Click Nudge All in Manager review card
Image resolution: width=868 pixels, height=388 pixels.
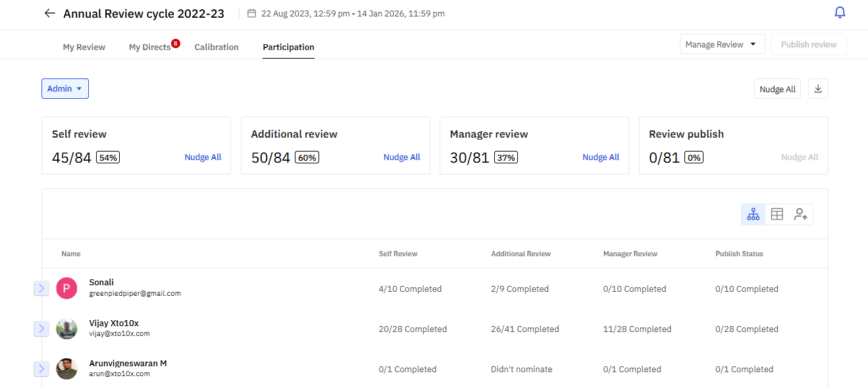(601, 157)
